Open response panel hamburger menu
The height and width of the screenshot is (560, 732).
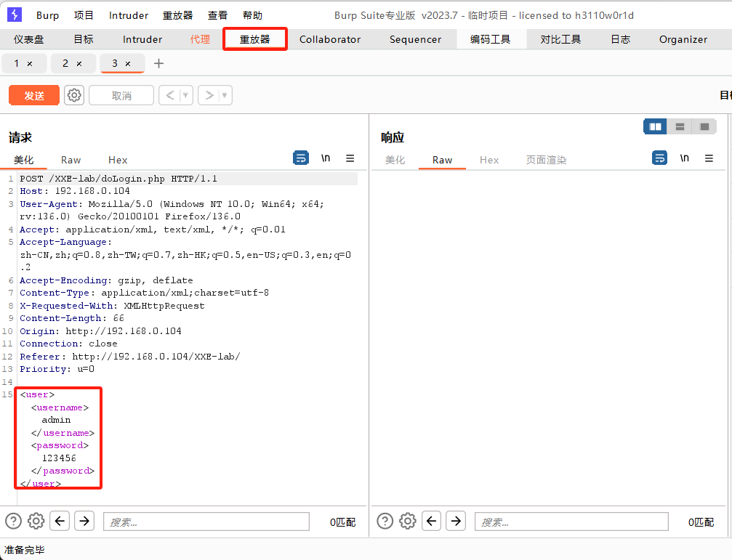[709, 158]
